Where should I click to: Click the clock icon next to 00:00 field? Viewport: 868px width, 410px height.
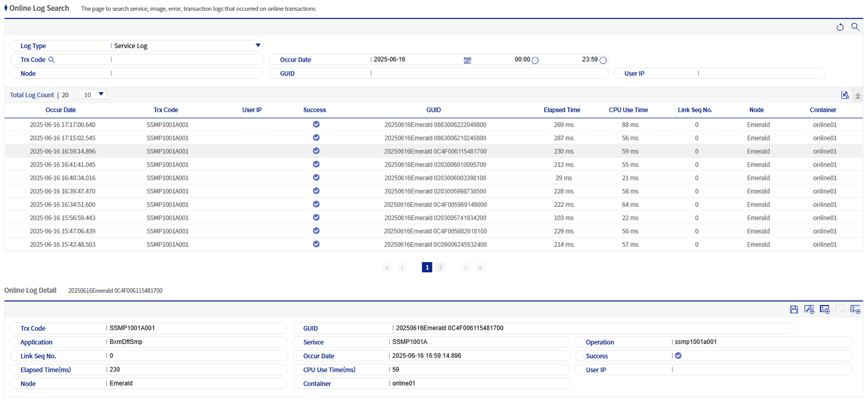point(535,60)
